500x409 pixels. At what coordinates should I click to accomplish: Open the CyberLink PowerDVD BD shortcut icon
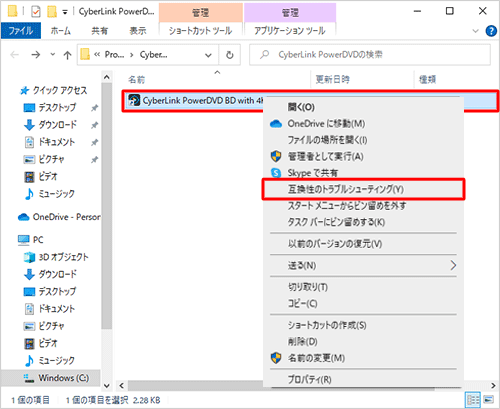click(134, 100)
